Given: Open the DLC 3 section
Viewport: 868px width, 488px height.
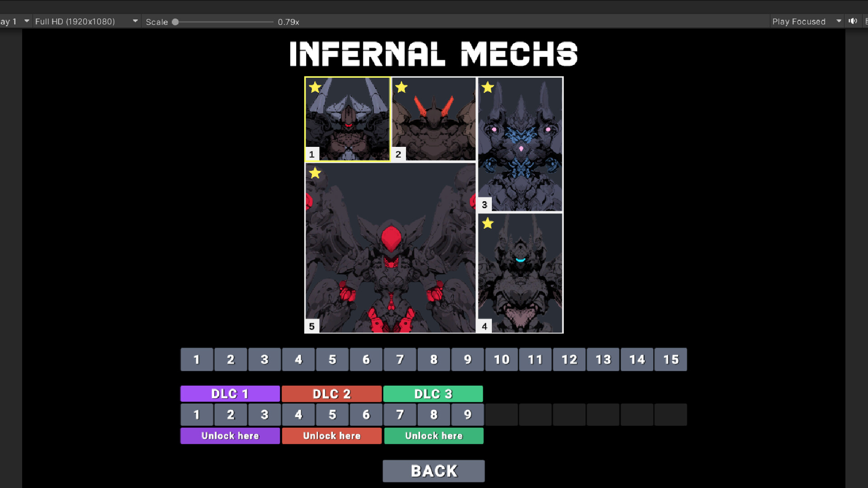Looking at the screenshot, I should 433,394.
